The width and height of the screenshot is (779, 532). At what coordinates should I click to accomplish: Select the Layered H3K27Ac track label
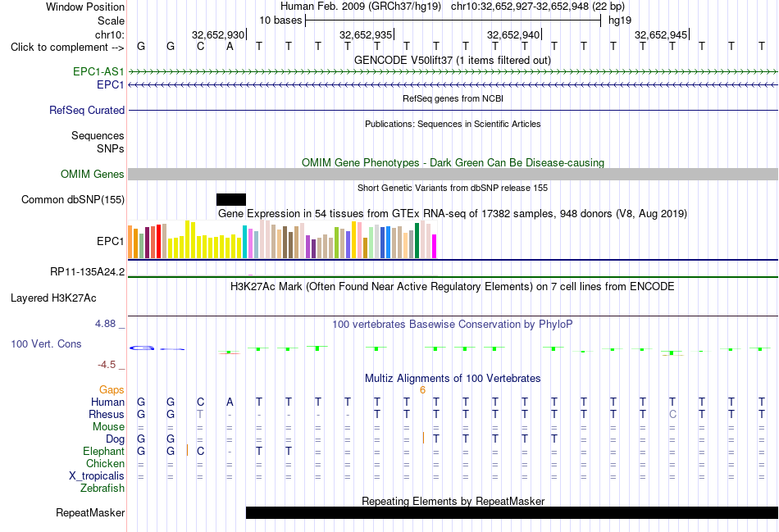[53, 298]
